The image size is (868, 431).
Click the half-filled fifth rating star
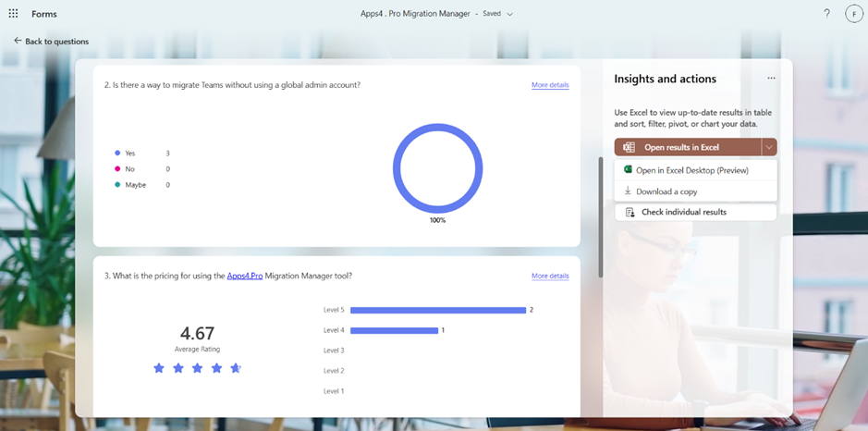[x=236, y=368]
